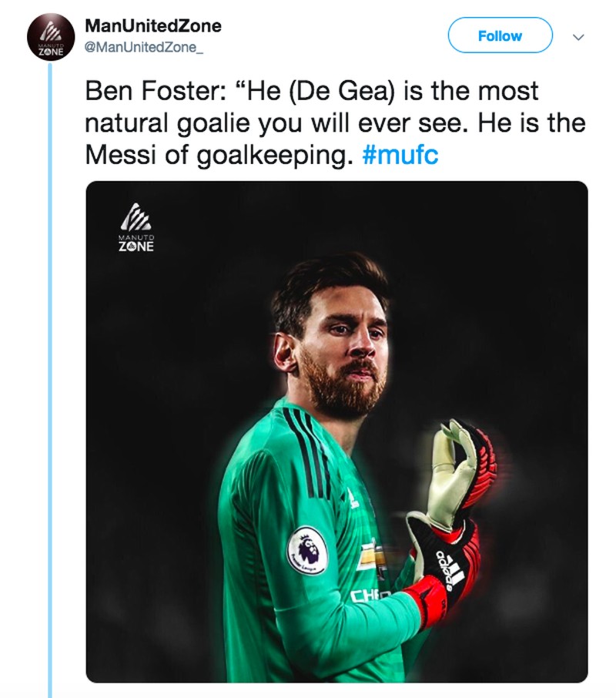Click the Premier League sleeve badge
Image resolution: width=616 pixels, height=698 pixels.
[x=308, y=549]
